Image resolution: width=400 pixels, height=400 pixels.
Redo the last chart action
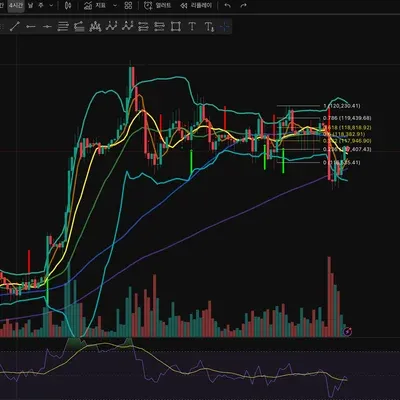[244, 6]
